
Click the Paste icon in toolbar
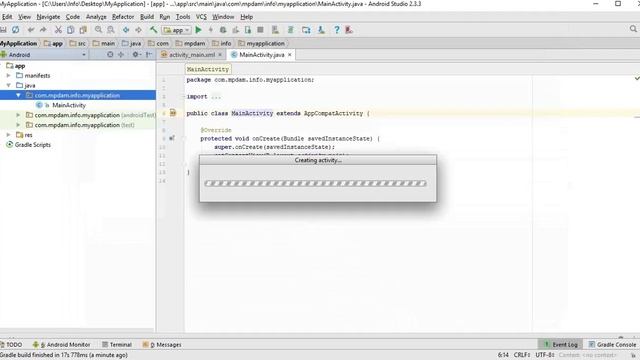[83, 30]
